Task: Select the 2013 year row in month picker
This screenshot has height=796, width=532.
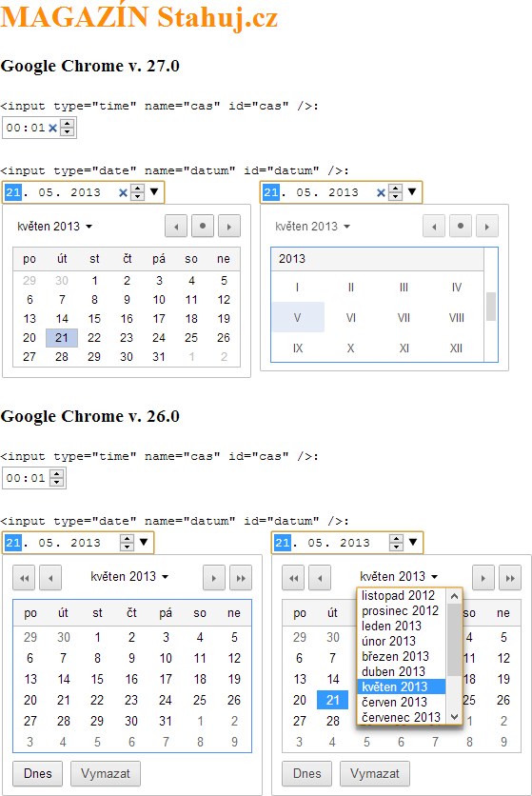Action: (x=377, y=259)
